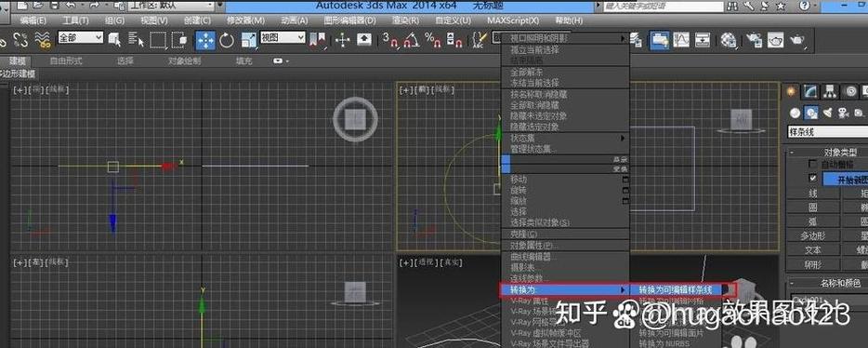Toggle Window/Crossing selection mode
868x348 pixels.
(x=179, y=39)
